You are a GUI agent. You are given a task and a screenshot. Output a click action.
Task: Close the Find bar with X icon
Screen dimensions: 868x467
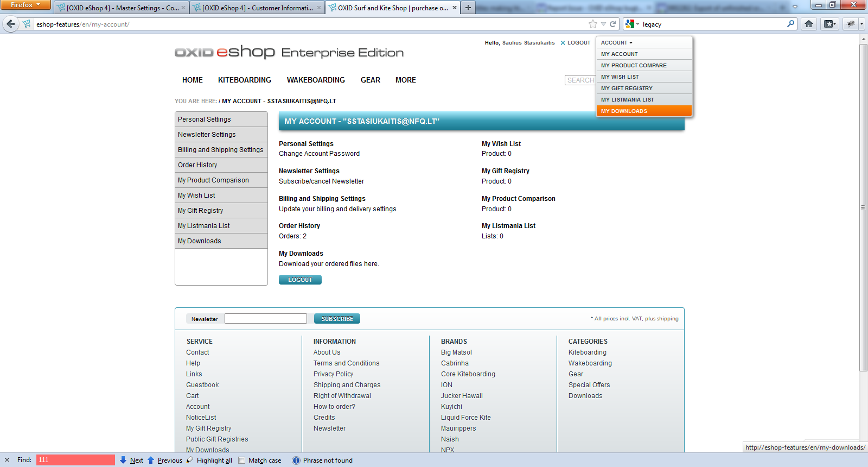pyautogui.click(x=7, y=460)
